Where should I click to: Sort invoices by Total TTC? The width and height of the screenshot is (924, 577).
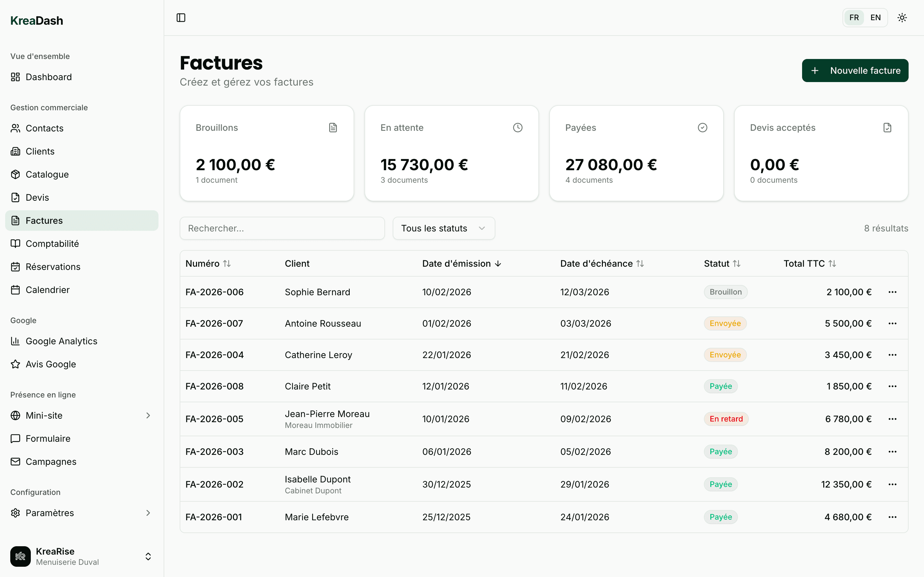click(x=809, y=264)
